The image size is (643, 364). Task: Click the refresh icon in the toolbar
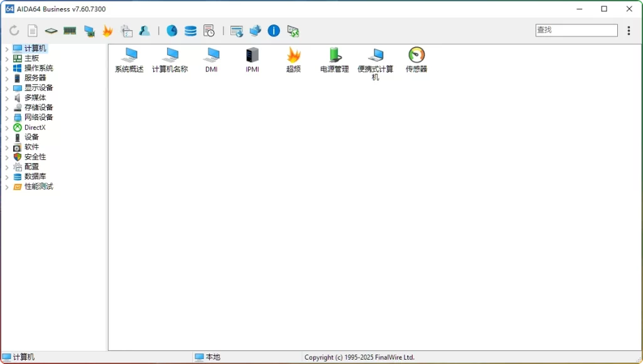(x=14, y=30)
